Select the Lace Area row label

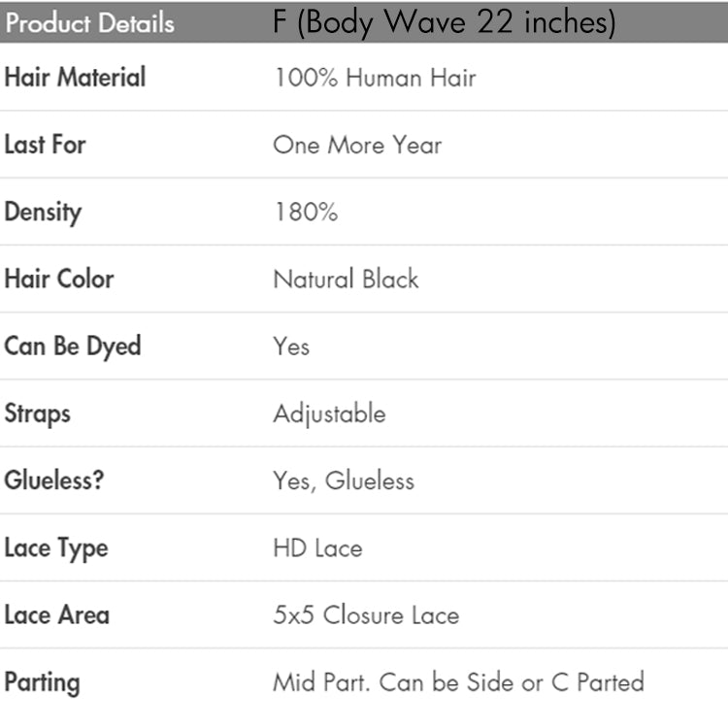click(56, 615)
